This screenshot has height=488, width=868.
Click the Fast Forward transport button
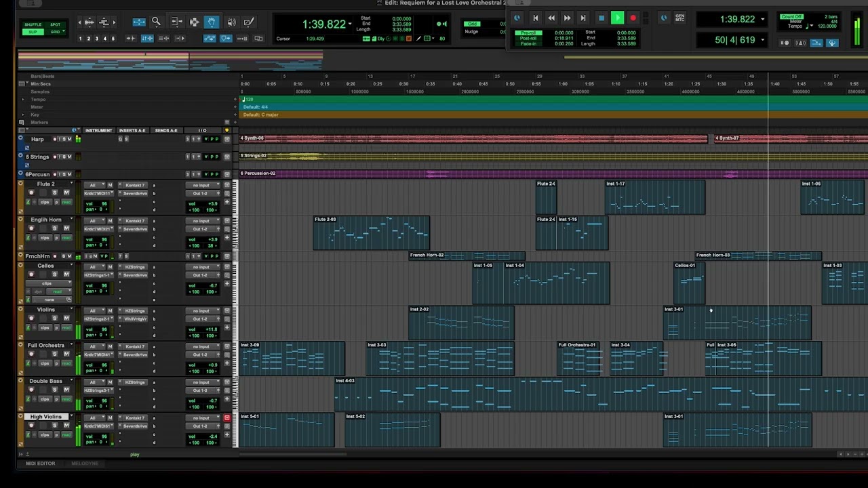(568, 18)
